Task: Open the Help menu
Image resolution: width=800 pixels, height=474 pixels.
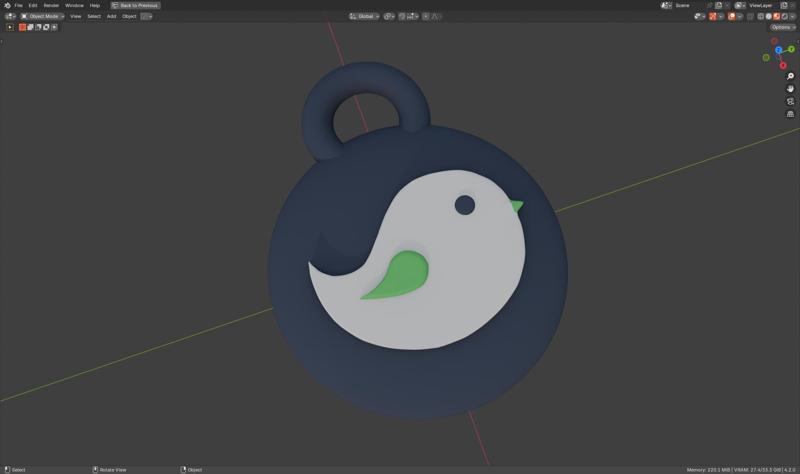Action: click(x=95, y=5)
